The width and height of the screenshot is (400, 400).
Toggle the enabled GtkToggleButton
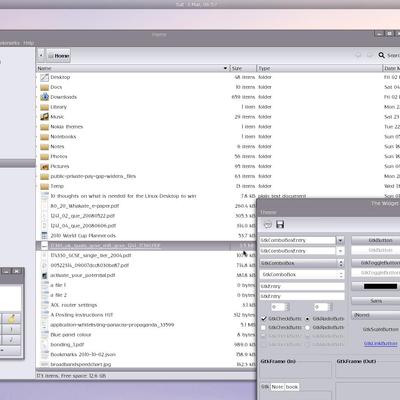(x=376, y=263)
